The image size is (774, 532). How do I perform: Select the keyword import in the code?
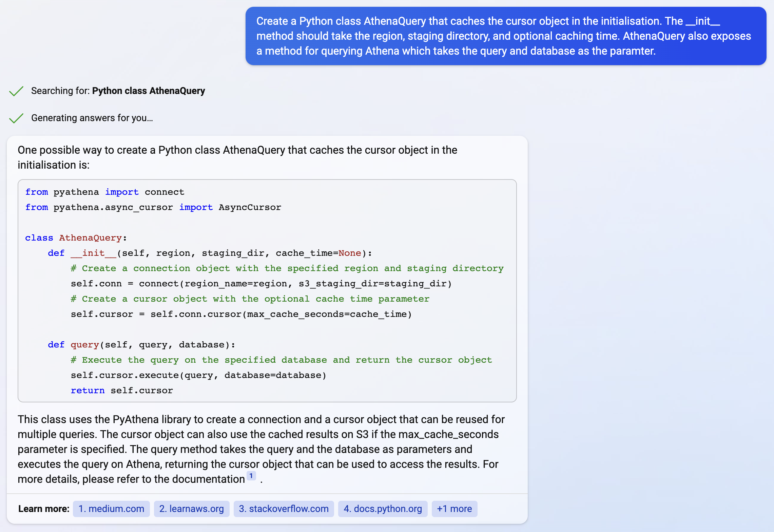tap(122, 192)
